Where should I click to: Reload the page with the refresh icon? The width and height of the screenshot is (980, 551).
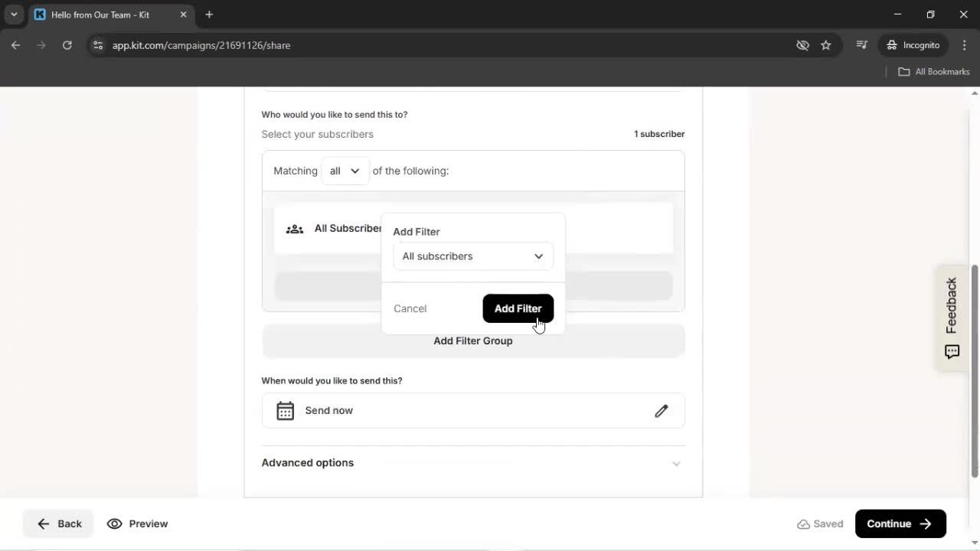[x=67, y=45]
